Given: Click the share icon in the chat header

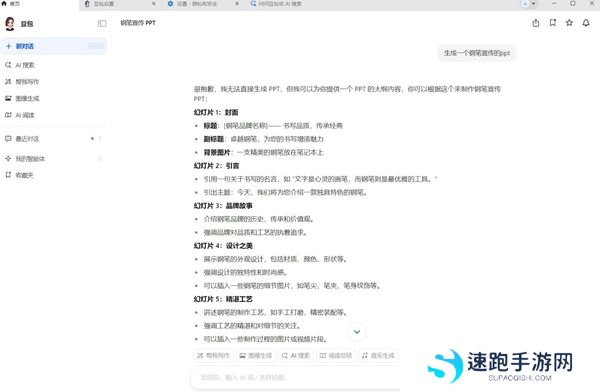Looking at the screenshot, I should [536, 23].
